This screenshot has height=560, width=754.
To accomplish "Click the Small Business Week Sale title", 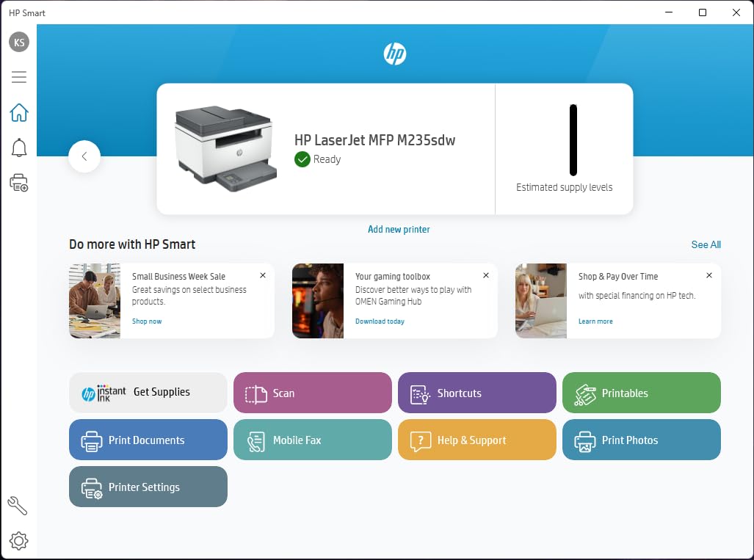I will (x=178, y=277).
